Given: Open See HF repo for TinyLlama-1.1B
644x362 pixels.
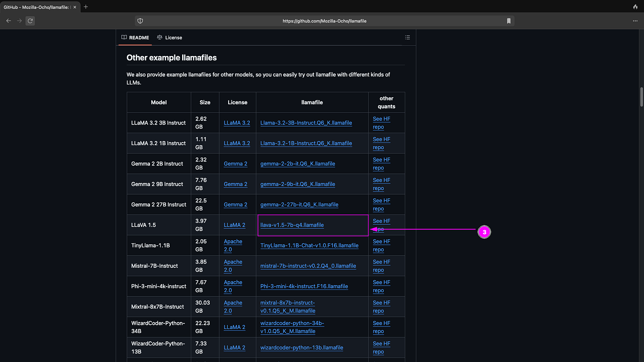Looking at the screenshot, I should pos(381,245).
